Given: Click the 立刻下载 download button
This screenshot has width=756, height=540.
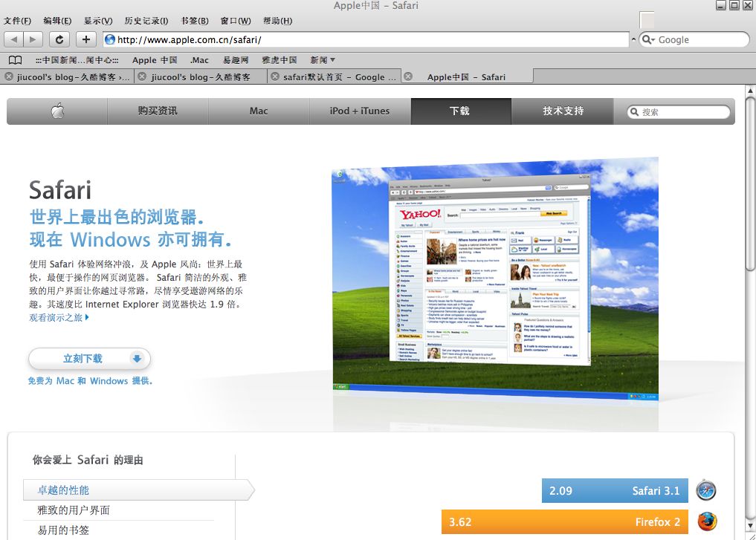Looking at the screenshot, I should coord(90,359).
